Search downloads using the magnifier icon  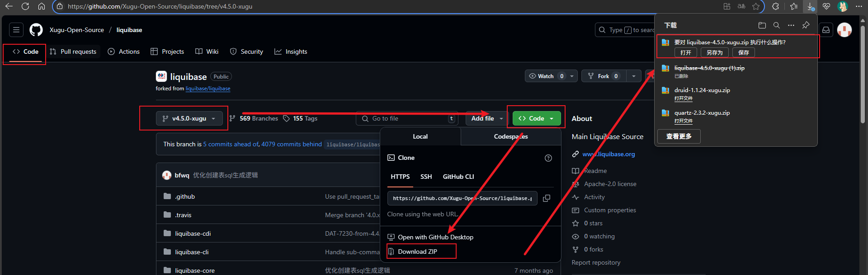pos(776,25)
